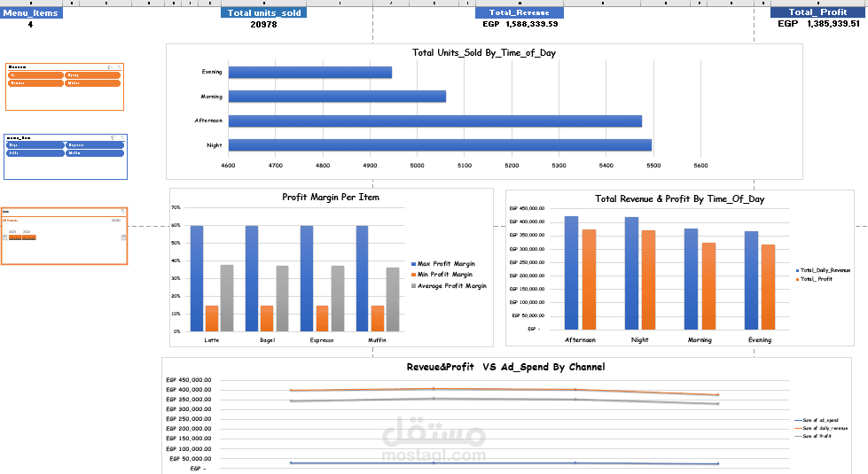Select the 2023 segment on the timeline
This screenshot has width=868, height=474.
pos(15,237)
